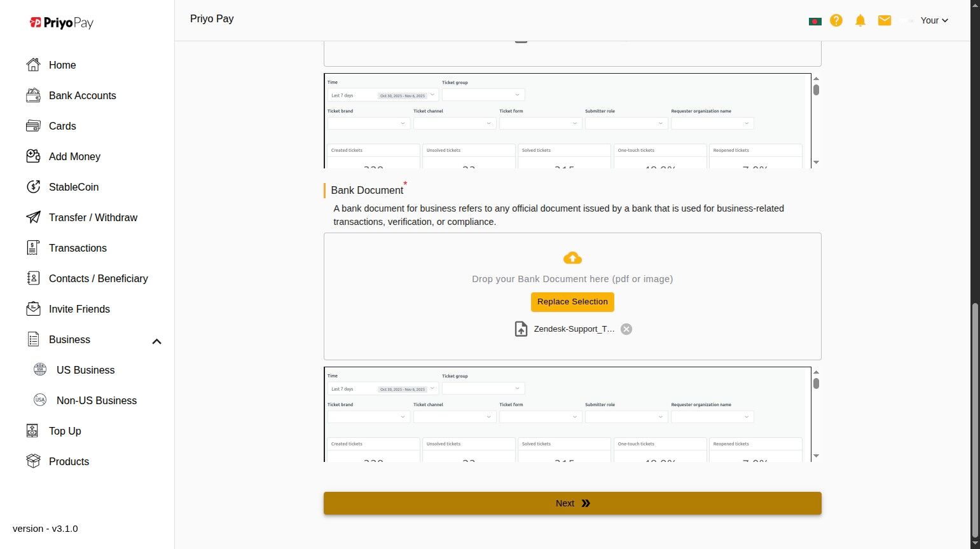Open the Non-US Business submenu item

click(x=97, y=400)
